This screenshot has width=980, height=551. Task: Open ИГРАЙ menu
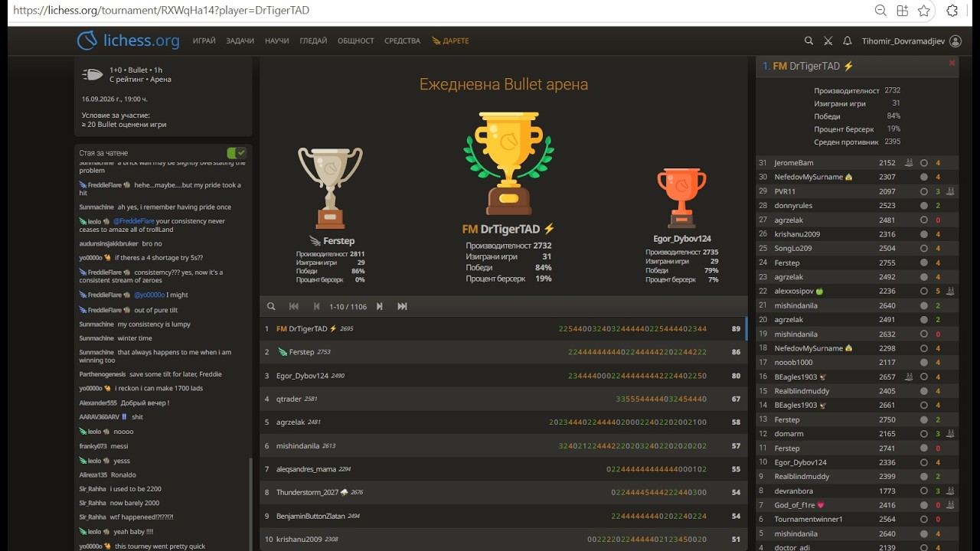click(204, 41)
